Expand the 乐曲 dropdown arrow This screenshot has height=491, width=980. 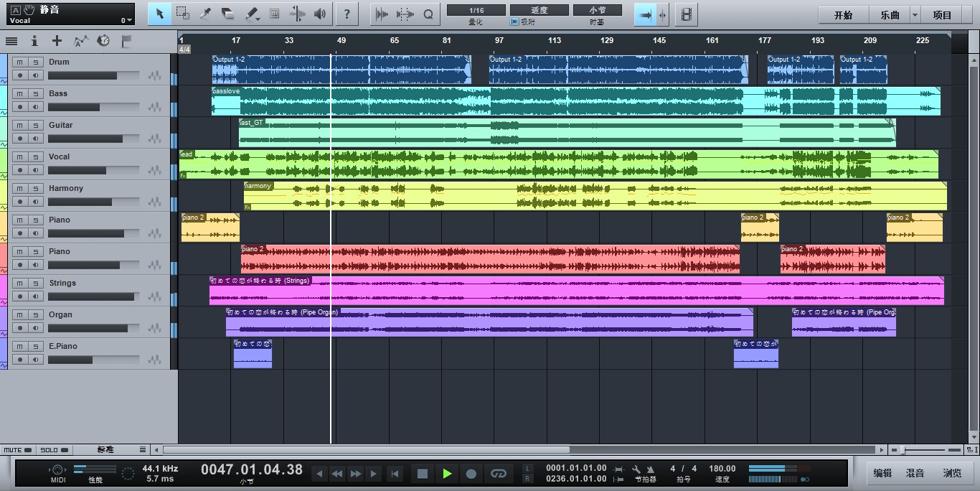pyautogui.click(x=915, y=15)
